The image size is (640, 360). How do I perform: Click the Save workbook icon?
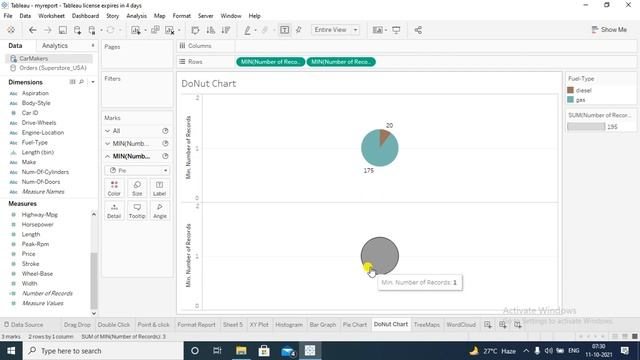pyautogui.click(x=62, y=30)
